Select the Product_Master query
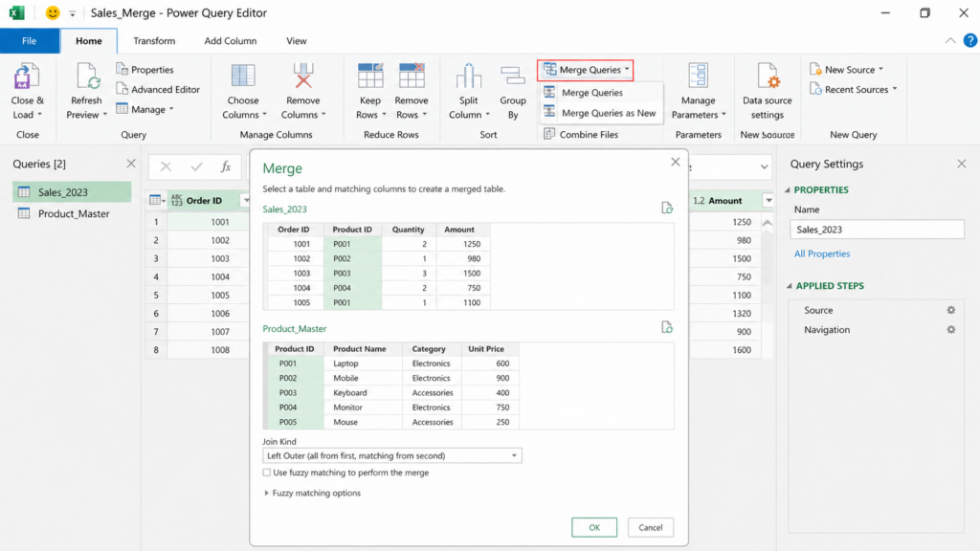Screen dimensions: 980x551 73,213
